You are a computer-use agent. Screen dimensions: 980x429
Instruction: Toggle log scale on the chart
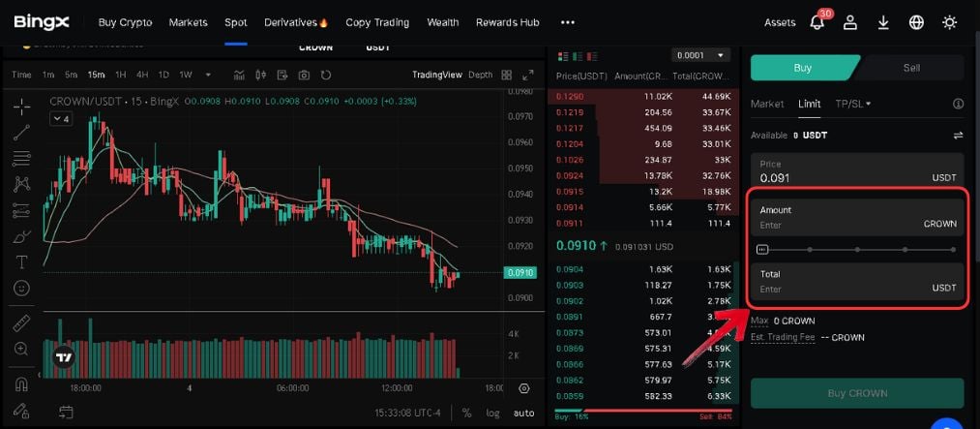point(493,413)
